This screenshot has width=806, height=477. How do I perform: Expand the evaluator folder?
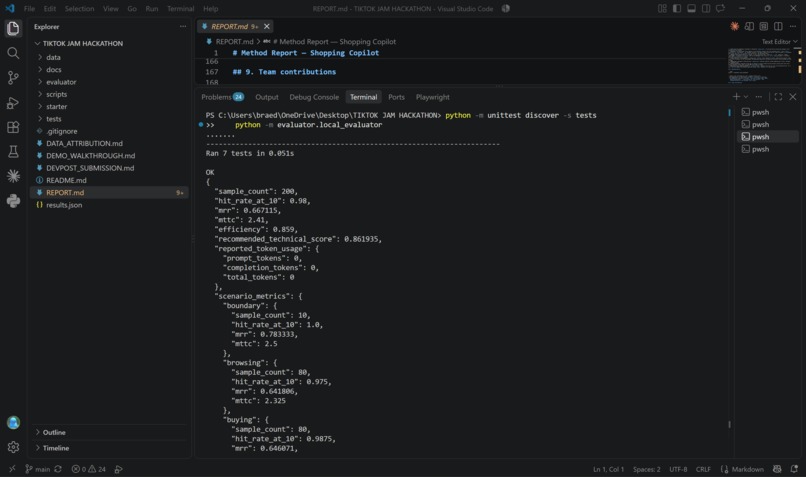tap(109, 82)
